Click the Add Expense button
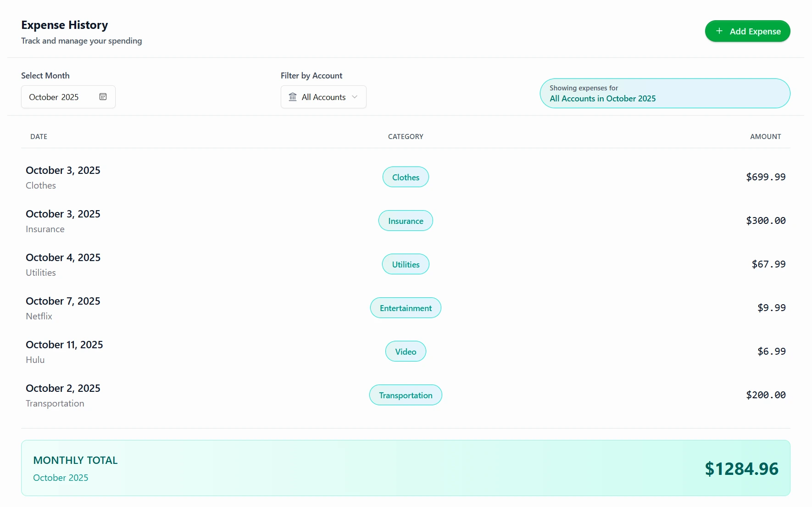Image resolution: width=812 pixels, height=507 pixels. click(x=747, y=31)
